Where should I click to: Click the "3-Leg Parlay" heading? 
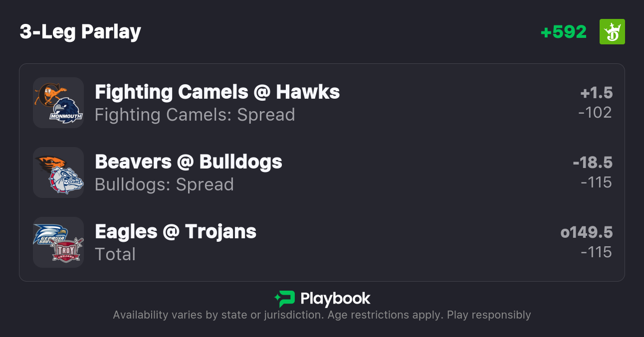click(80, 32)
